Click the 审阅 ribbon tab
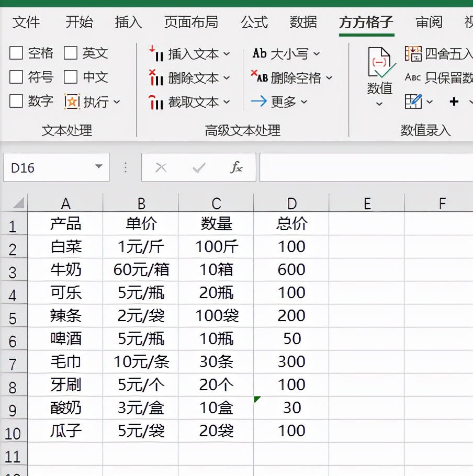This screenshot has width=473, height=476. [x=428, y=23]
